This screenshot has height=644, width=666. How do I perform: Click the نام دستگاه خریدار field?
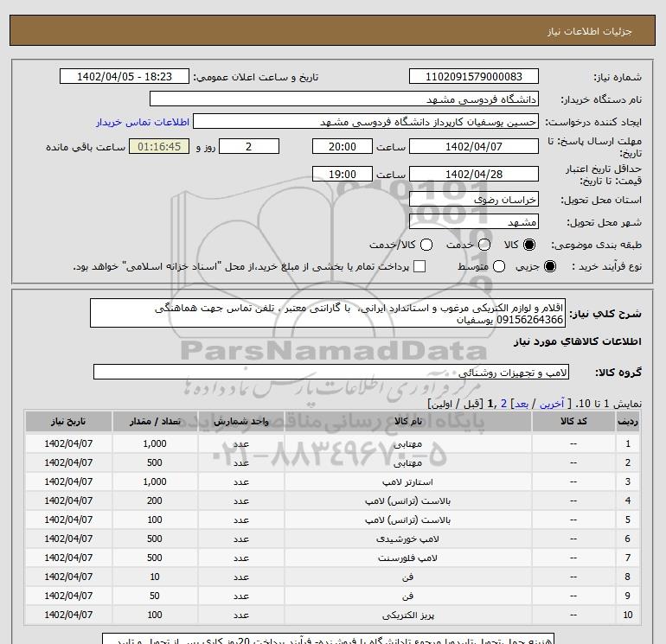pyautogui.click(x=344, y=99)
